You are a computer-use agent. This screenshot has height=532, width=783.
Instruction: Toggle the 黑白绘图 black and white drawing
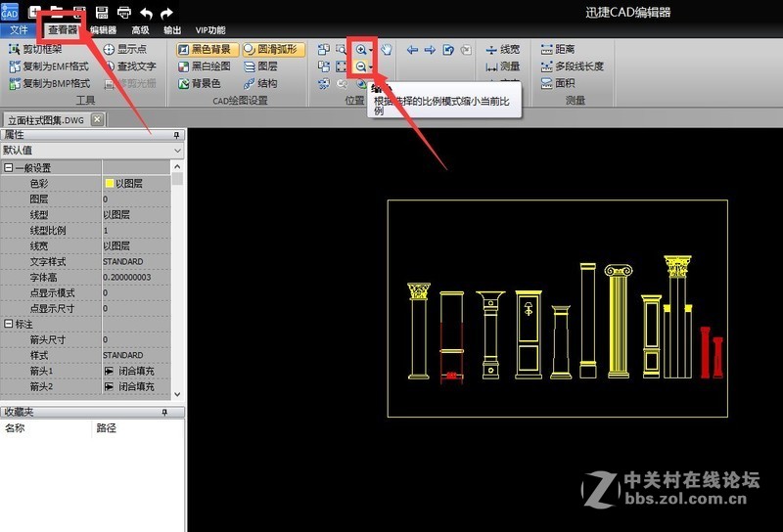point(205,66)
